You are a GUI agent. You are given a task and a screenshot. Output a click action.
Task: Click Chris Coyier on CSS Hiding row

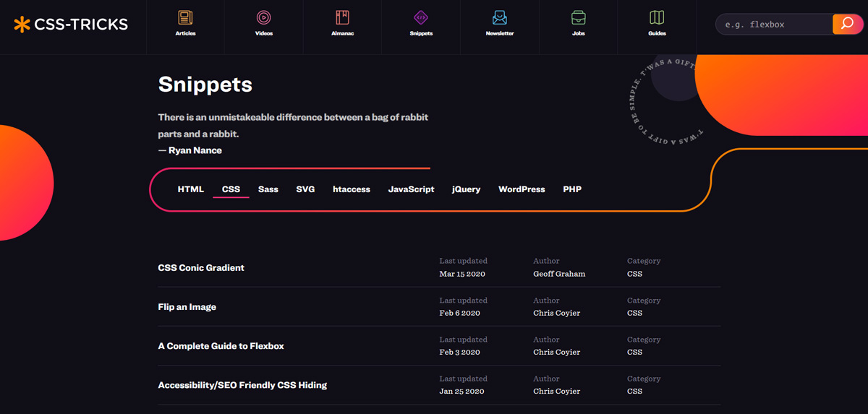click(x=557, y=392)
